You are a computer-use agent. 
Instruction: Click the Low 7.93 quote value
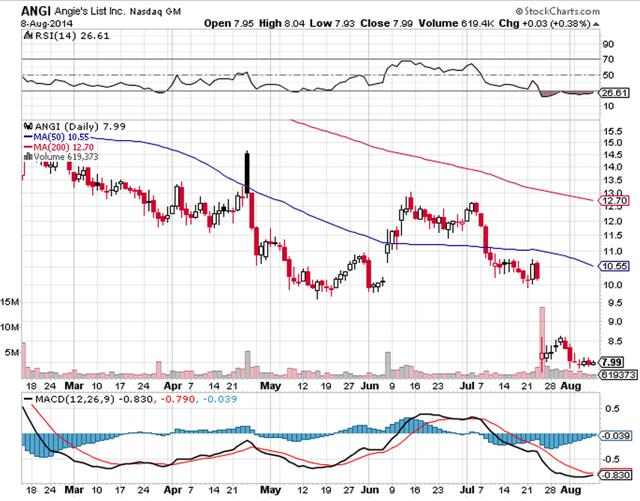click(x=332, y=24)
